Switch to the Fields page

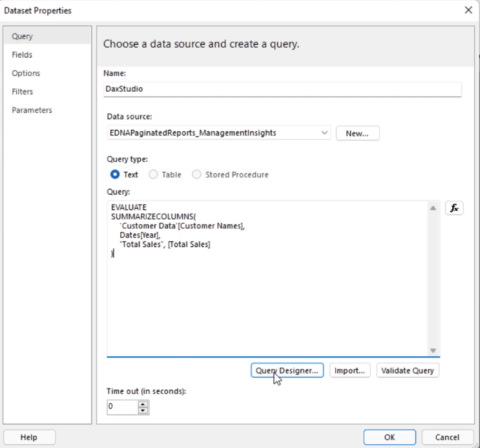[22, 55]
